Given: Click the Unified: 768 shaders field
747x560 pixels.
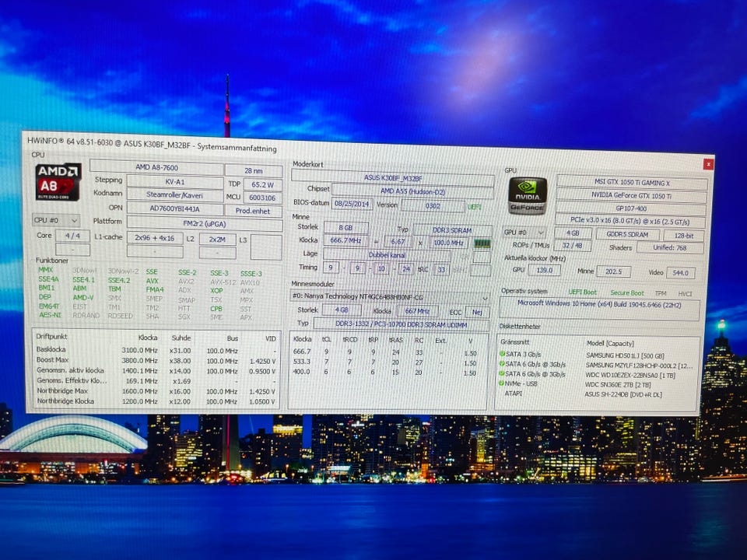Looking at the screenshot, I should pyautogui.click(x=670, y=247).
